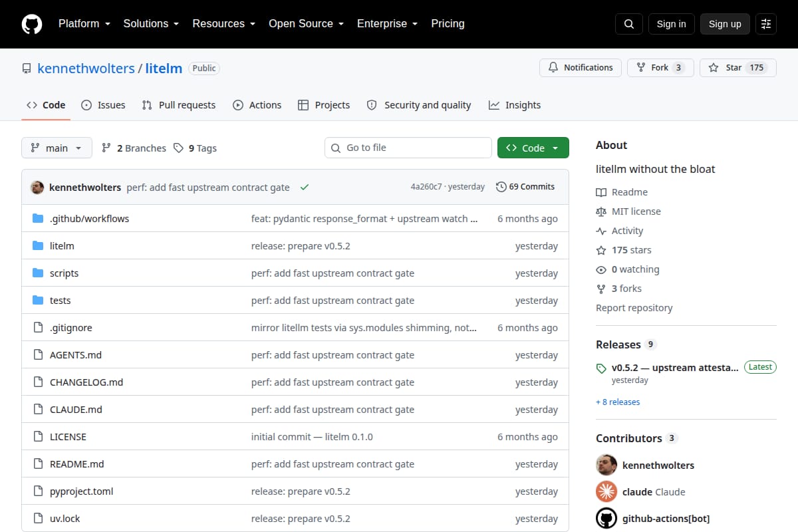
Task: Expand the green Code dropdown button
Action: (x=533, y=148)
